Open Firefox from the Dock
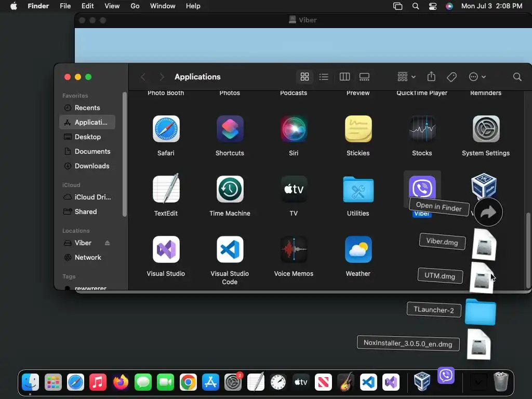 121,382
